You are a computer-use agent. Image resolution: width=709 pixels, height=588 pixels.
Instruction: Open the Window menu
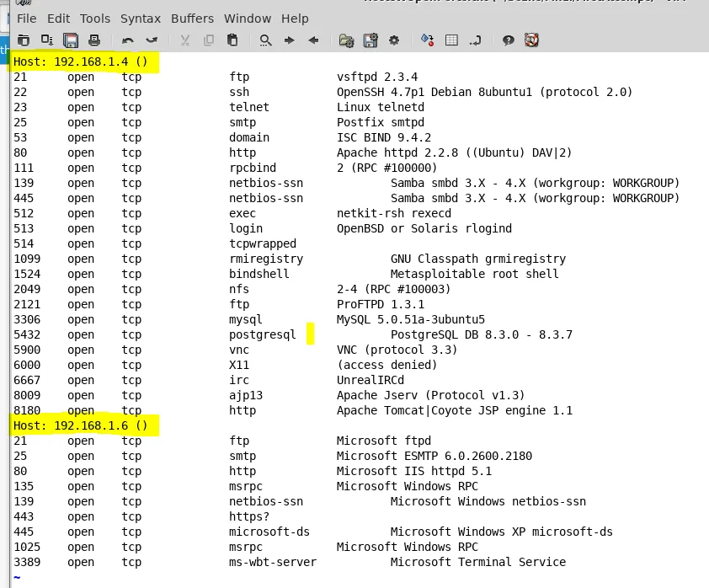(248, 19)
